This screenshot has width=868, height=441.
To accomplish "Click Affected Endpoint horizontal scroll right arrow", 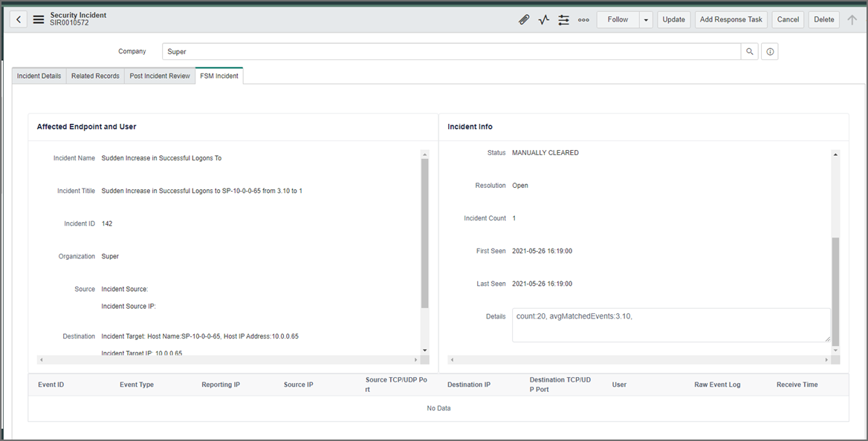I will 415,359.
